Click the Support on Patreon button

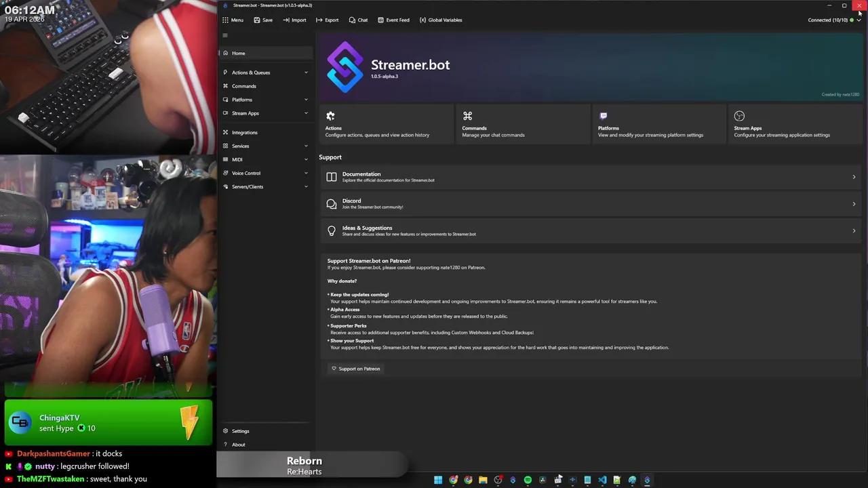(356, 369)
